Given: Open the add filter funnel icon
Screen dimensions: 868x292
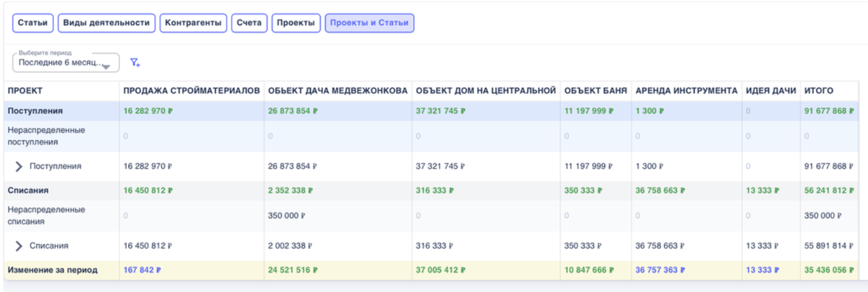Looking at the screenshot, I should pyautogui.click(x=135, y=62).
